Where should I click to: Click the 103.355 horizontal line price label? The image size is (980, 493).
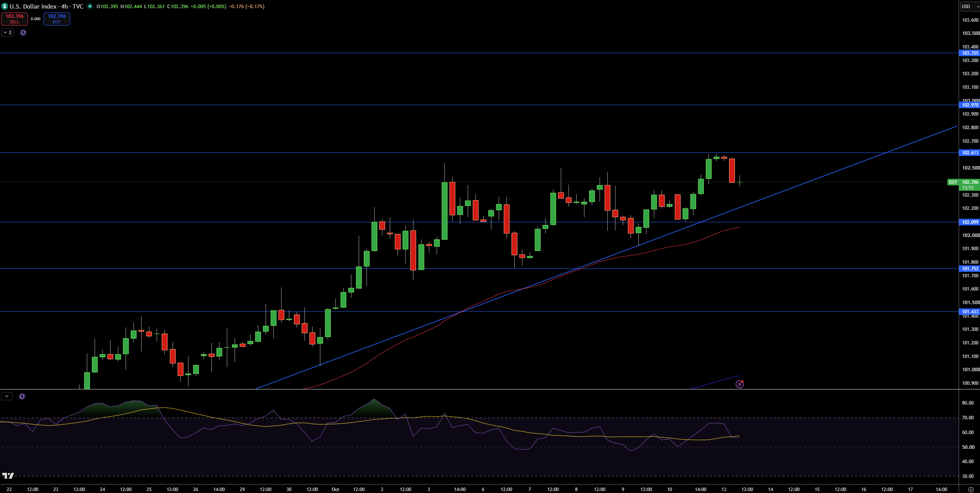point(970,53)
